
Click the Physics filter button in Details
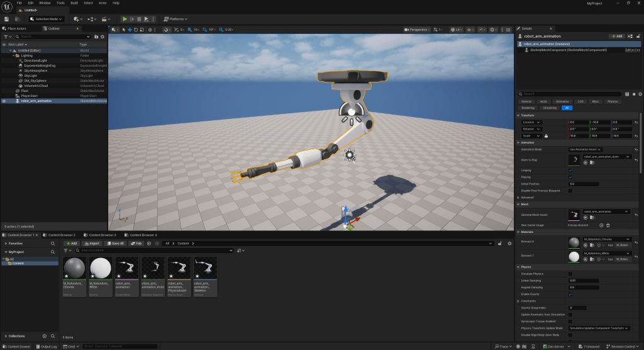pos(612,101)
